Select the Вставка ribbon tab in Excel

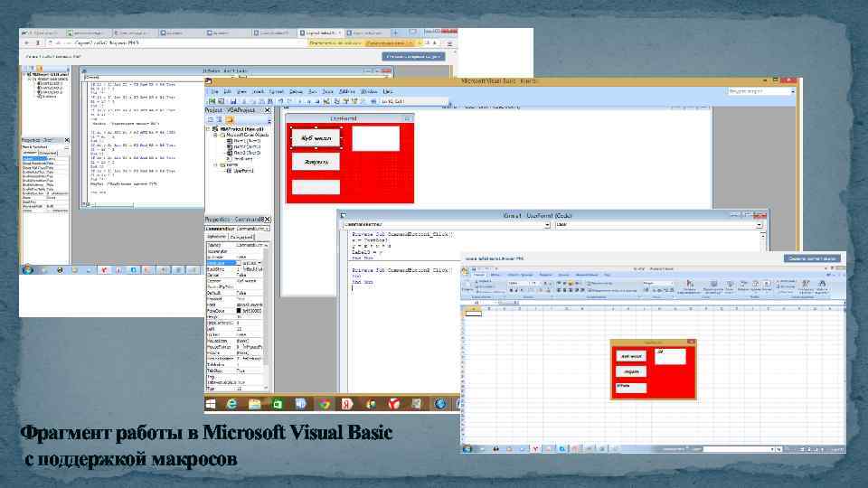click(495, 275)
